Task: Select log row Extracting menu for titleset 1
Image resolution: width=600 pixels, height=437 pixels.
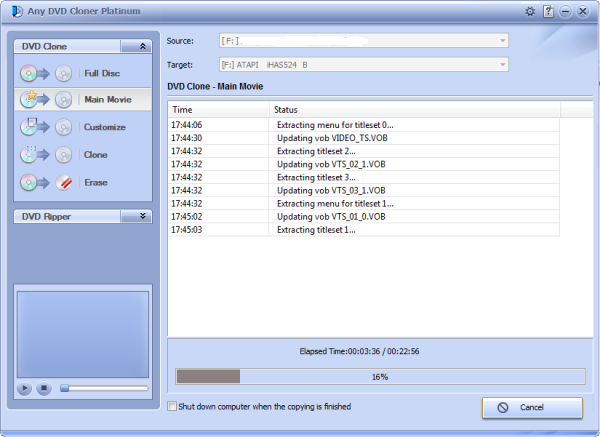Action: tap(364, 203)
